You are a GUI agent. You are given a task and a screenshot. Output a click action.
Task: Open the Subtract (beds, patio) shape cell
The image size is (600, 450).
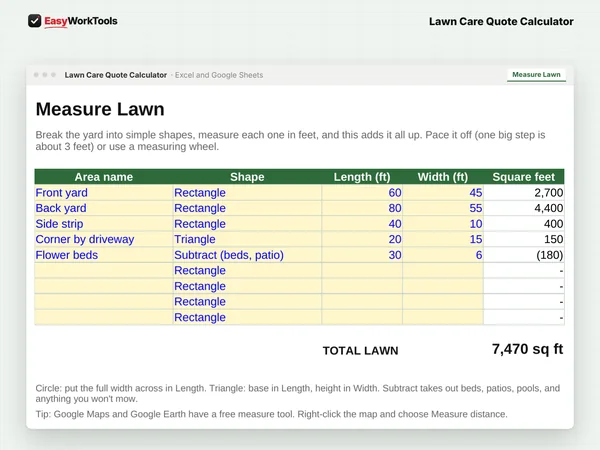pyautogui.click(x=247, y=255)
